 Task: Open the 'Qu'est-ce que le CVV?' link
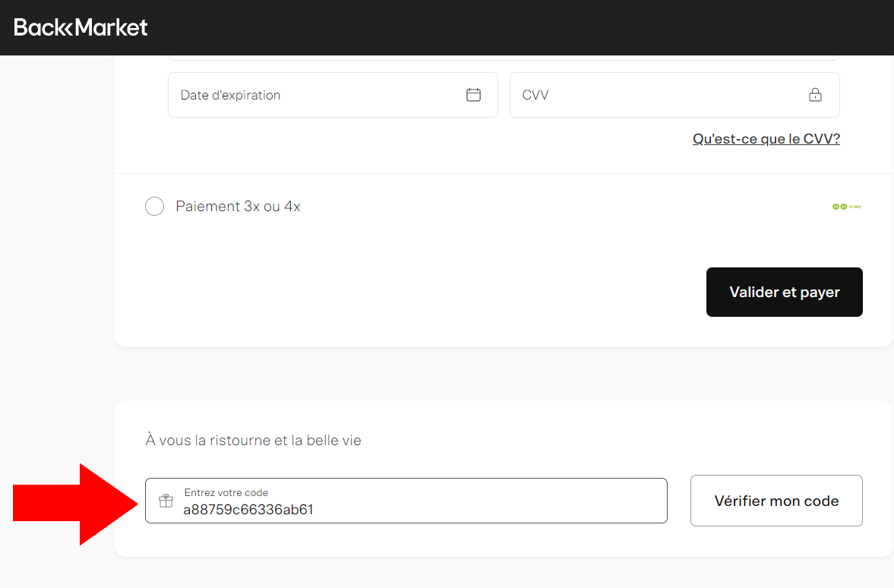(x=766, y=139)
